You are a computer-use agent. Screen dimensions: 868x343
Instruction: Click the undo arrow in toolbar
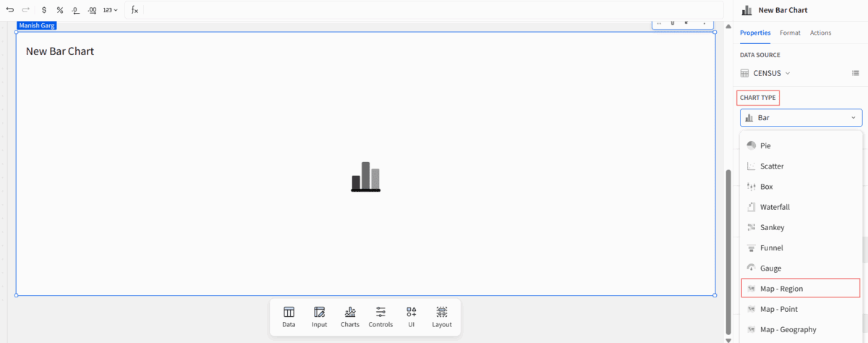point(10,10)
